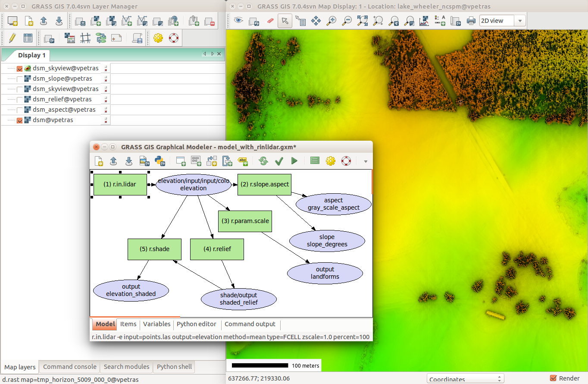Click the print map display icon
This screenshot has height=384, width=588.
point(471,21)
